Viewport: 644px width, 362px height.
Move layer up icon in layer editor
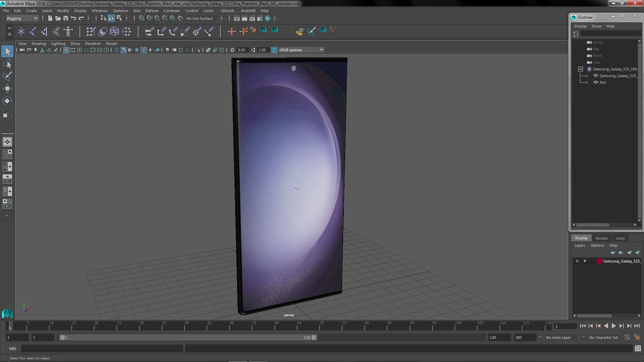(613, 252)
